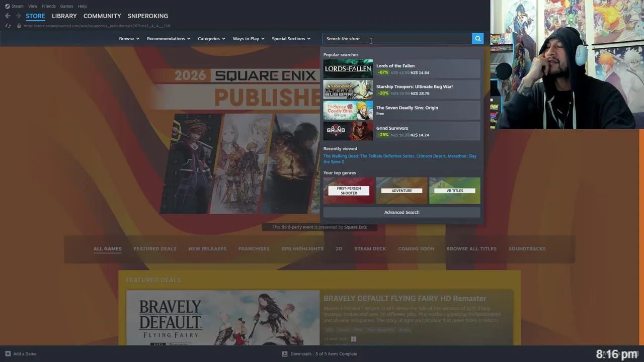Open Downloads - 5 of 5 Items Complete
The width and height of the screenshot is (644, 362).
click(324, 353)
